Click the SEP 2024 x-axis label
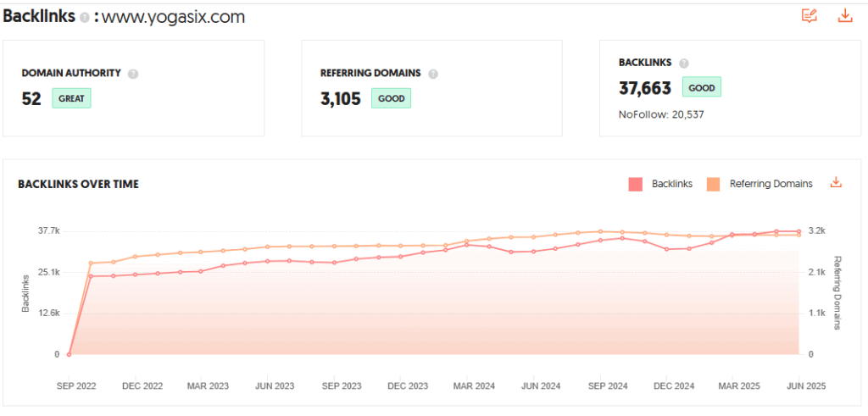Screen dimensions: 868x416 607,386
